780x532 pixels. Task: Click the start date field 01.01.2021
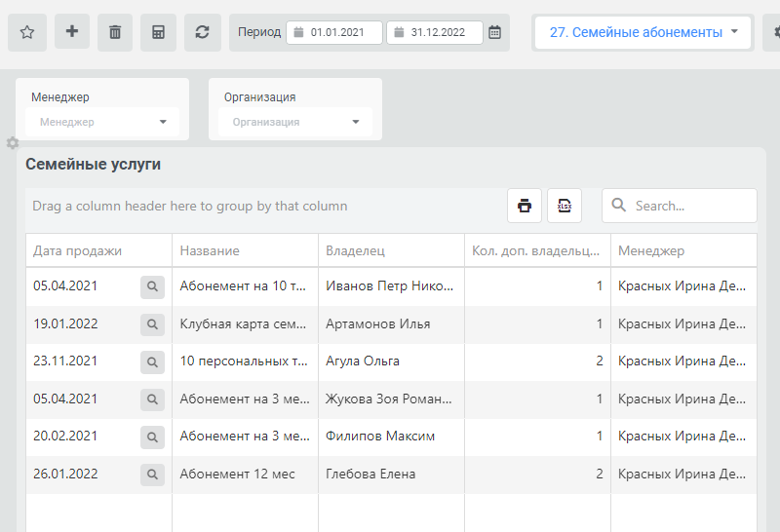[x=334, y=32]
